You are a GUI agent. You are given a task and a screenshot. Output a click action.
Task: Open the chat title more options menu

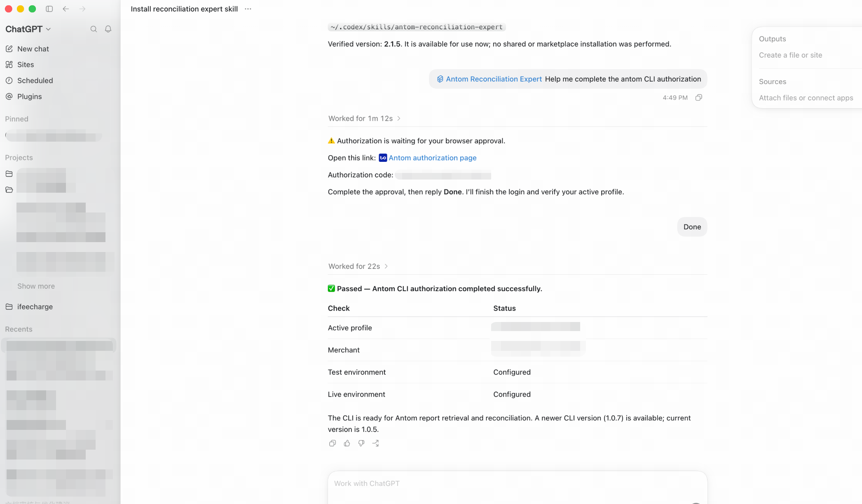click(x=248, y=9)
